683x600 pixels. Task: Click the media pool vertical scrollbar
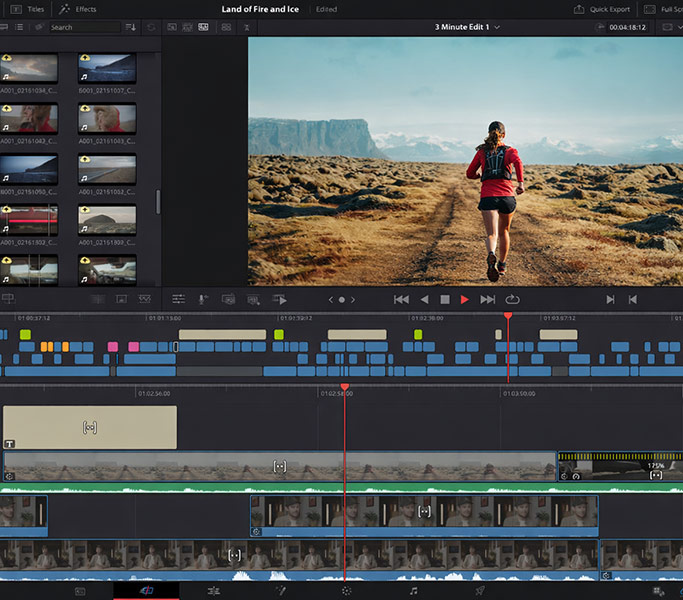pos(158,202)
